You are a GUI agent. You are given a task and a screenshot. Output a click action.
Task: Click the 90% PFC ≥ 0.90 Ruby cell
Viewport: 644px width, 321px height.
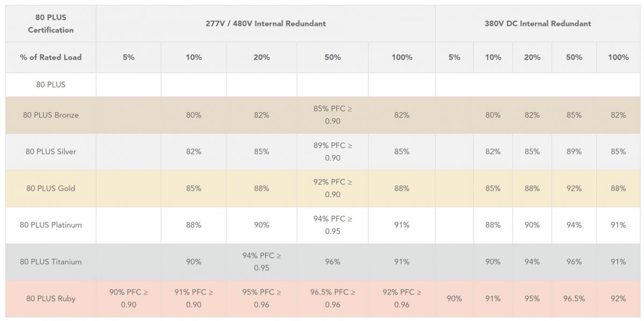click(x=128, y=298)
